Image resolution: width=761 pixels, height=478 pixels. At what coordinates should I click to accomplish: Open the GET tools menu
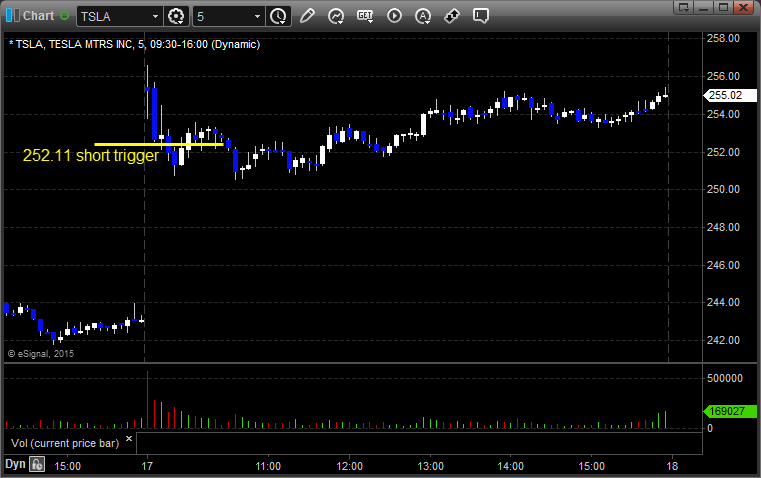[365, 16]
